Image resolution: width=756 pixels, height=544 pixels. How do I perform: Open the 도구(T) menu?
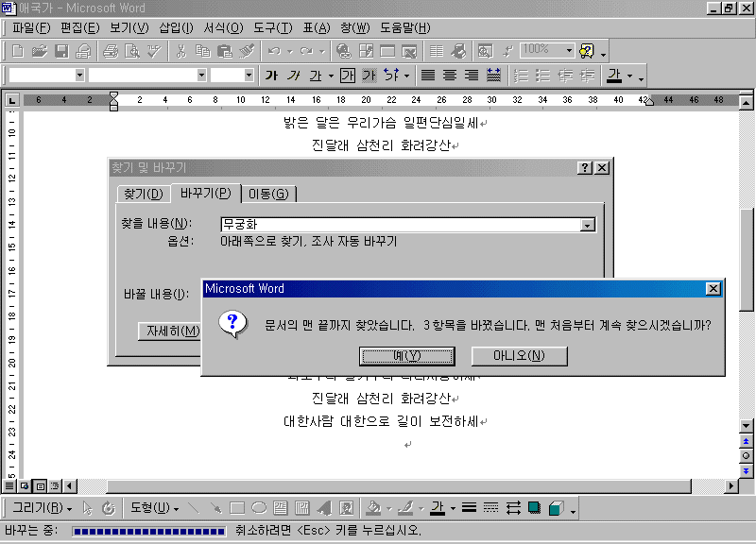coord(273,28)
